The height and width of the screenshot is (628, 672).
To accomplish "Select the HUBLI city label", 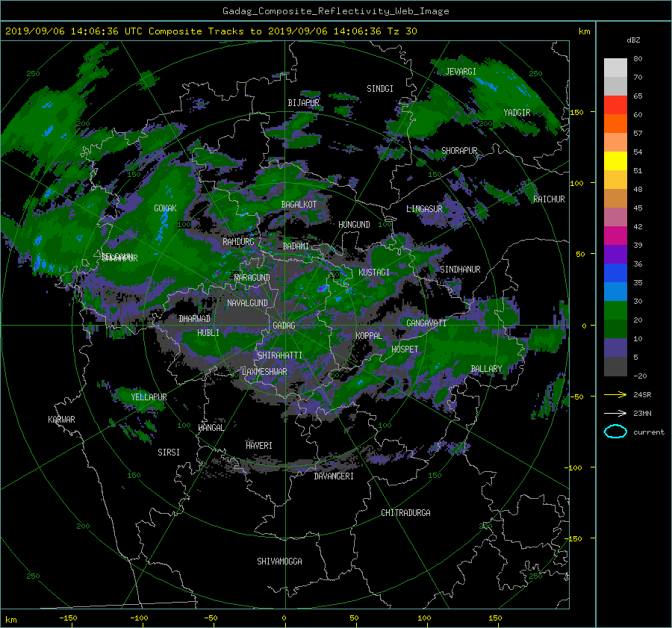I will [x=208, y=332].
